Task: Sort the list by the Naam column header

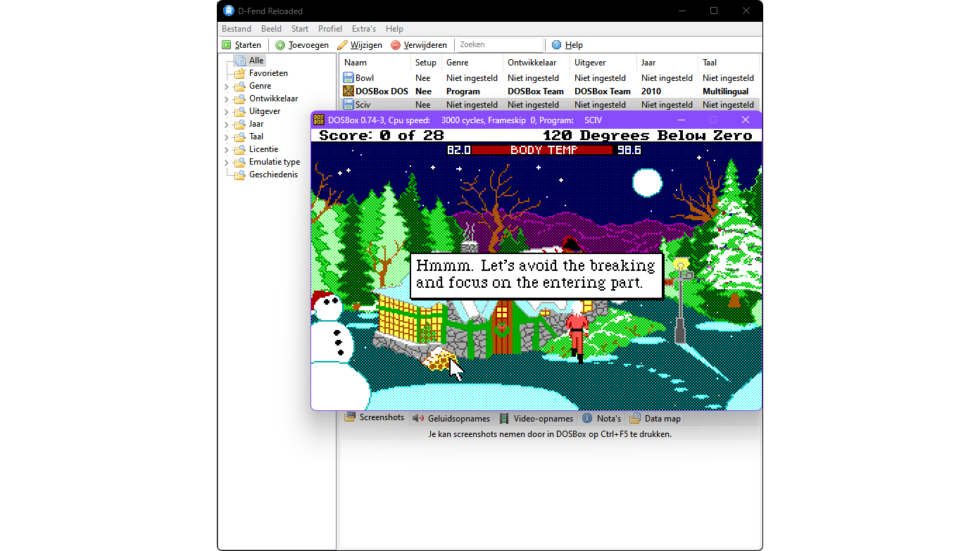Action: (x=375, y=63)
